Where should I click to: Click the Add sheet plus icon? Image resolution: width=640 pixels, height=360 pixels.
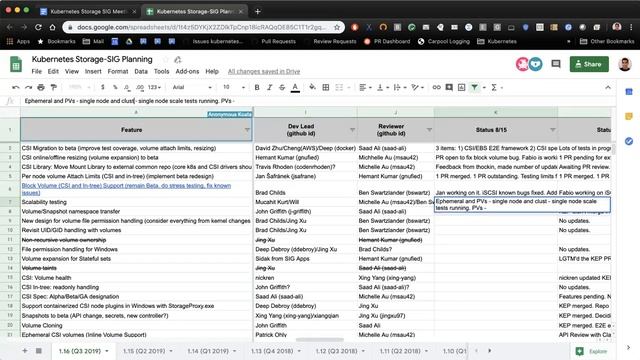[25, 351]
